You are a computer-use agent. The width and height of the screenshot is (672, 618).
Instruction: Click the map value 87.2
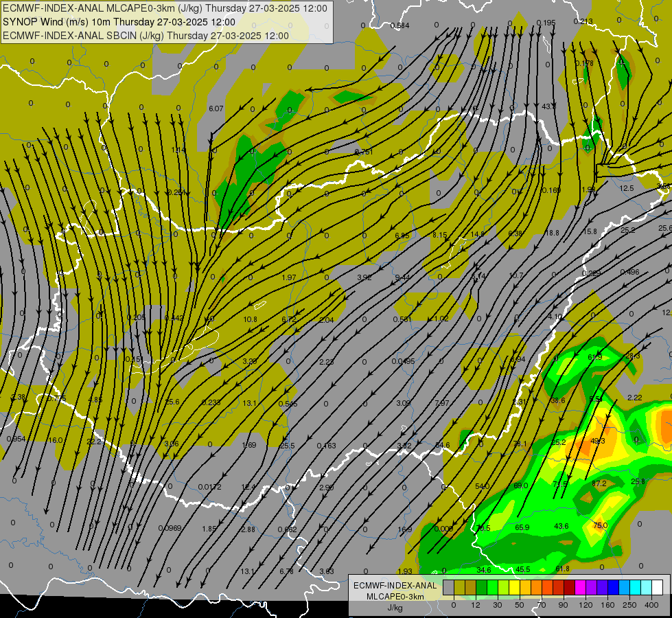click(599, 483)
